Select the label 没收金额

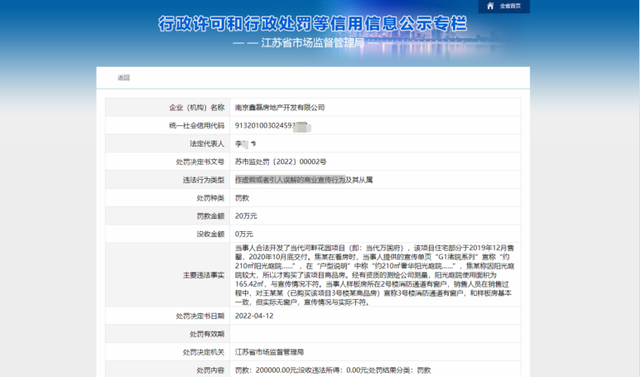point(210,234)
